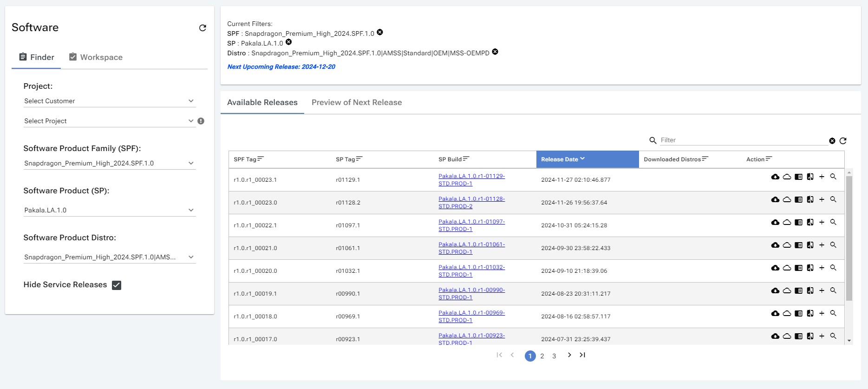Click the info icon beside Select Project
Screen dimensions: 868x389
click(201, 121)
